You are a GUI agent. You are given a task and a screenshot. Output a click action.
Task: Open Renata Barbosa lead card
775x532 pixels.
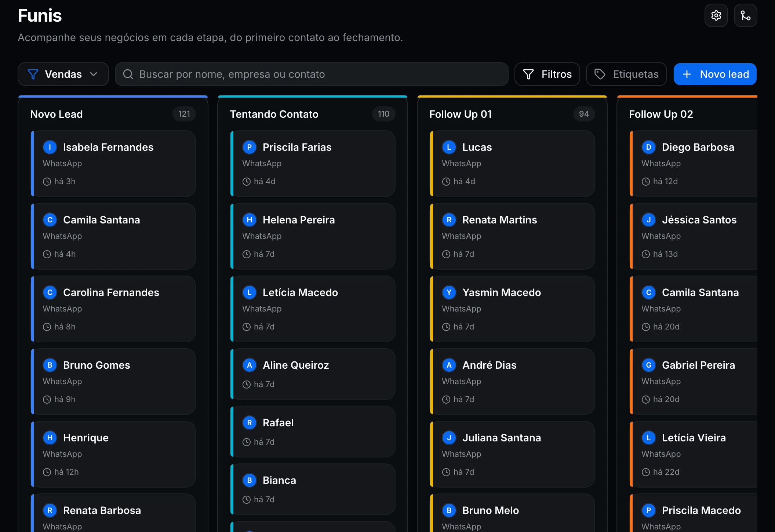(113, 513)
